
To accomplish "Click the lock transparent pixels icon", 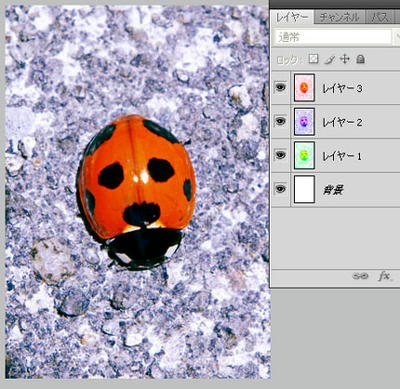I will click(313, 59).
